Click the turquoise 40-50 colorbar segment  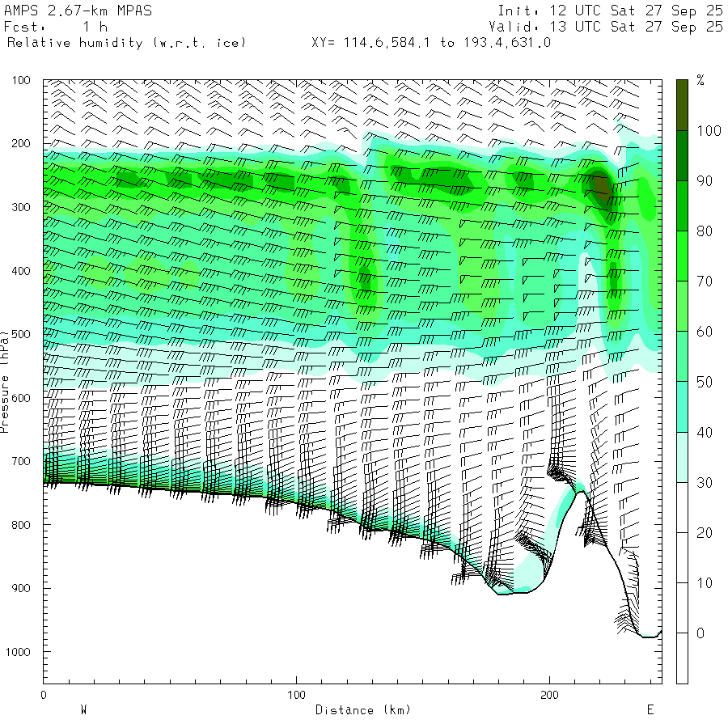(x=682, y=407)
